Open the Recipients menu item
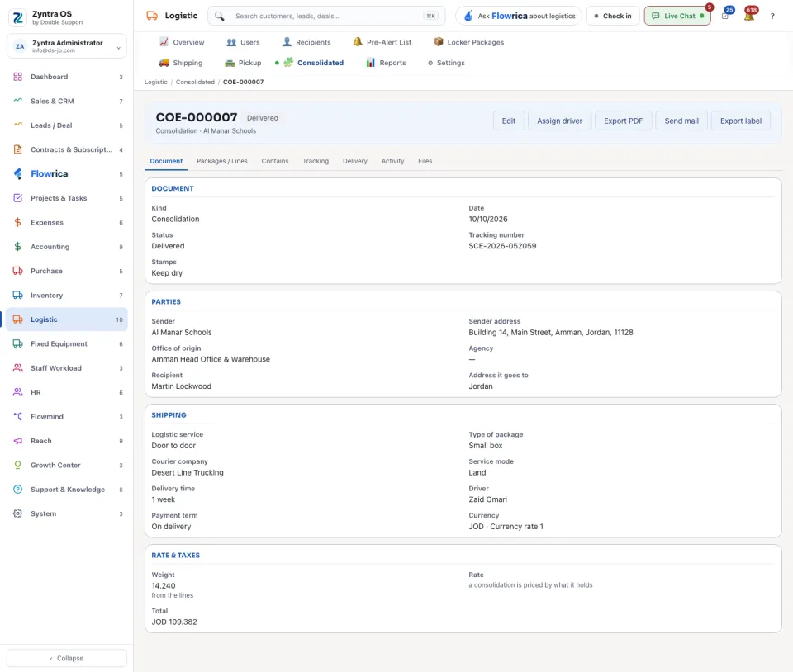 coord(306,42)
